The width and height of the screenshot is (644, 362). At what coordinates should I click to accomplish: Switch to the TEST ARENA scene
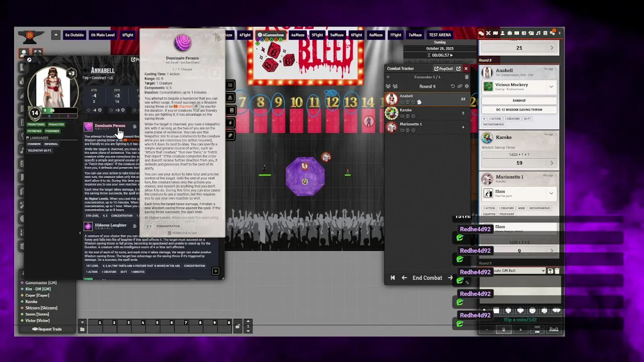[440, 35]
